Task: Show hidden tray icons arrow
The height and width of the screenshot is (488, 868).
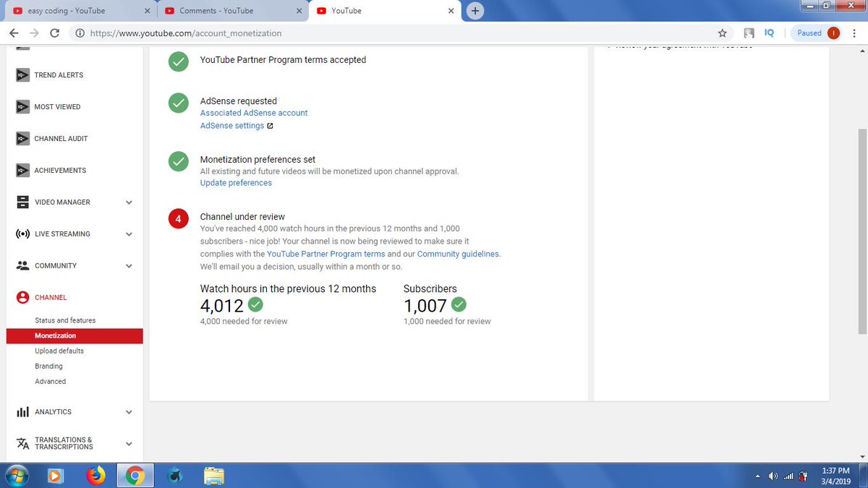Action: [757, 476]
